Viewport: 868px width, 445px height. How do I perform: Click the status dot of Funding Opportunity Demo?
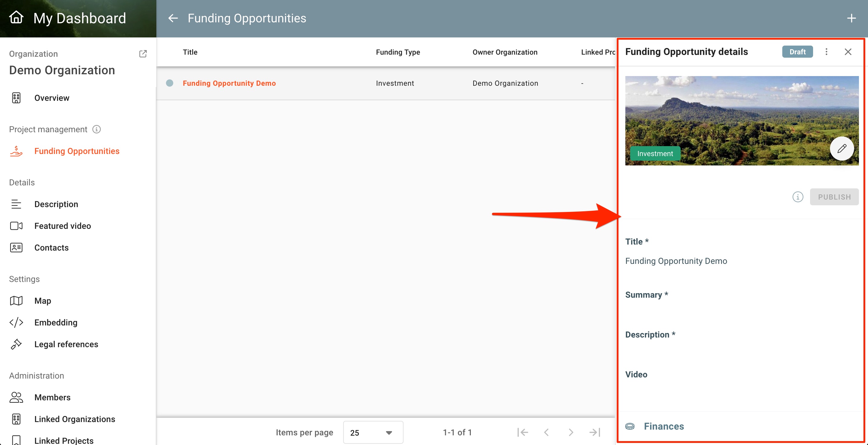170,83
